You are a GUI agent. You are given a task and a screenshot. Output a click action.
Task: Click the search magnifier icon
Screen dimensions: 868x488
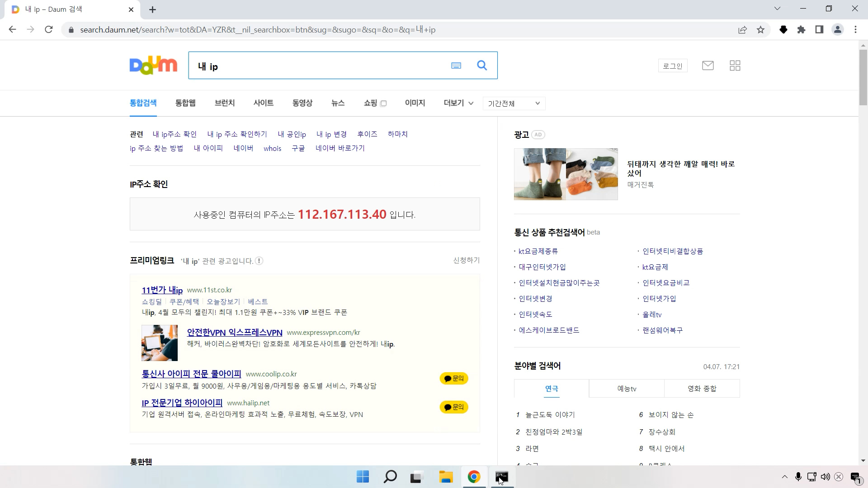(x=481, y=66)
